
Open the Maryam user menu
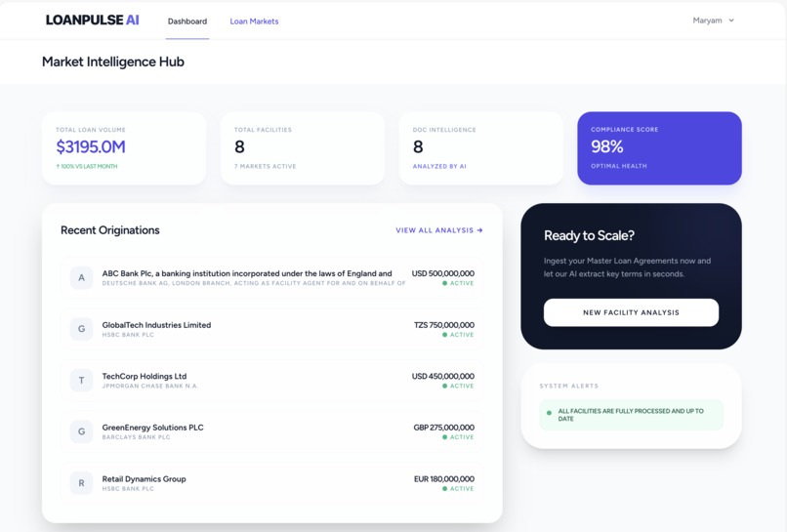[713, 20]
